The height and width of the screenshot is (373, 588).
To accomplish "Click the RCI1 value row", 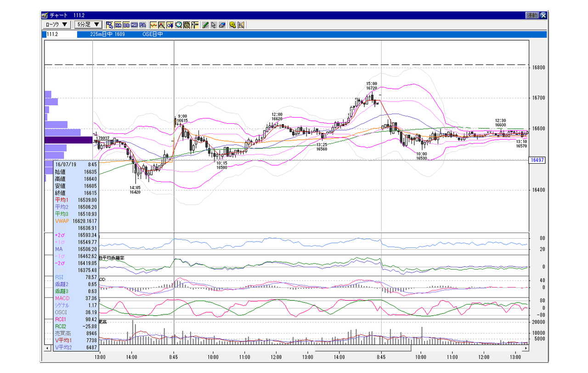I will pyautogui.click(x=76, y=319).
